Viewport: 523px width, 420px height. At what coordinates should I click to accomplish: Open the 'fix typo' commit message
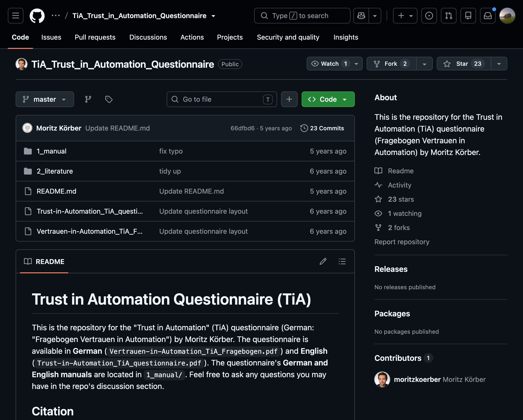pyautogui.click(x=171, y=151)
